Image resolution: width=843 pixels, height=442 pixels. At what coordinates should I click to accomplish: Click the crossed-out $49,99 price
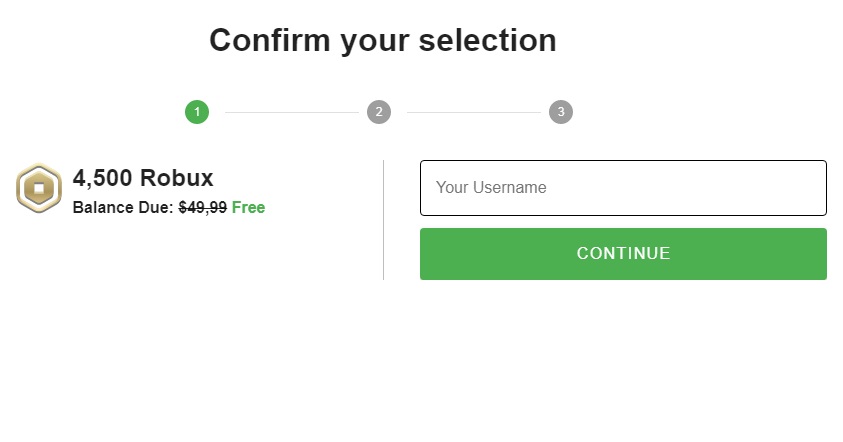click(x=202, y=208)
